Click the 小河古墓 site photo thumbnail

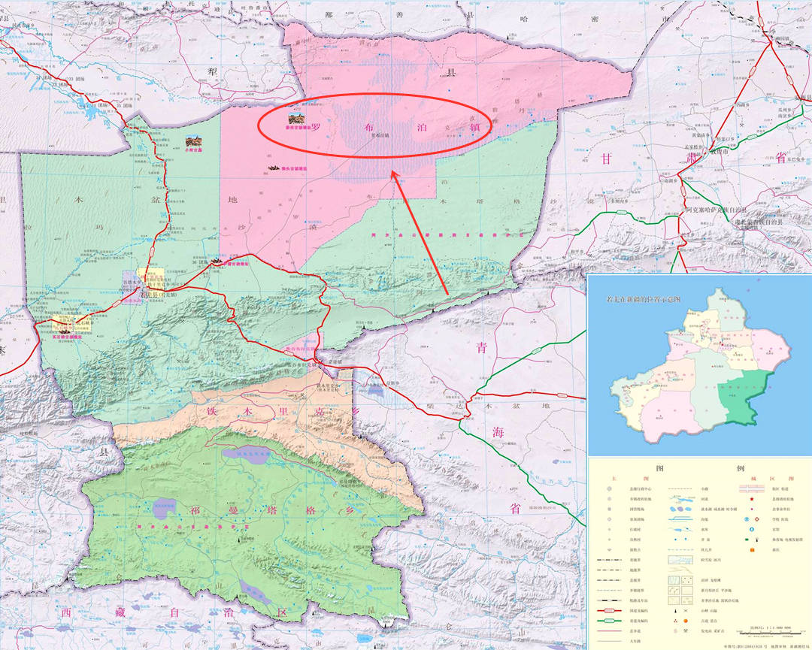click(194, 141)
